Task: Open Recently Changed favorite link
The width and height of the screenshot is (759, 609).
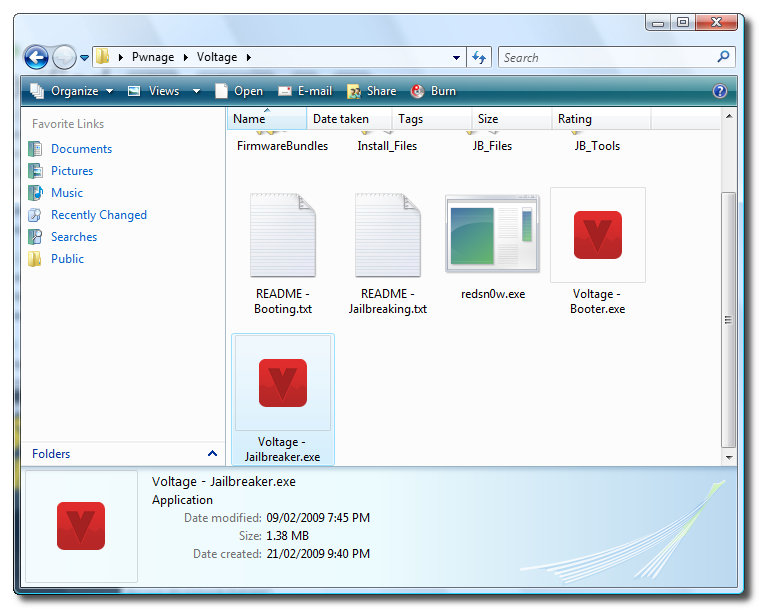Action: point(98,215)
